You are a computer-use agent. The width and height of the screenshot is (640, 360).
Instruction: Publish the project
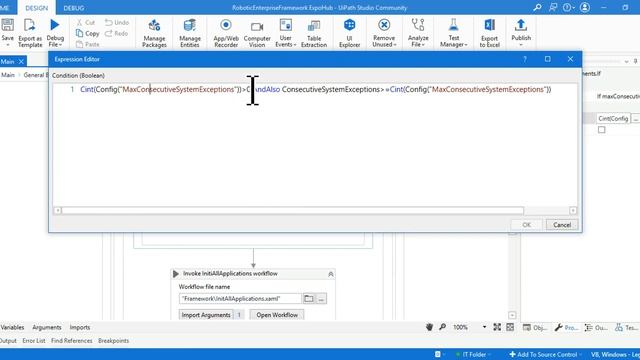click(521, 32)
